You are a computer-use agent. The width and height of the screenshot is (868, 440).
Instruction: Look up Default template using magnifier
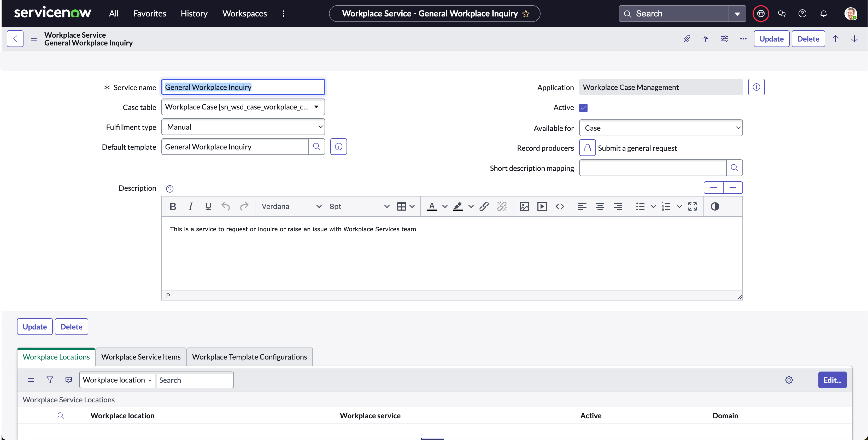point(316,147)
